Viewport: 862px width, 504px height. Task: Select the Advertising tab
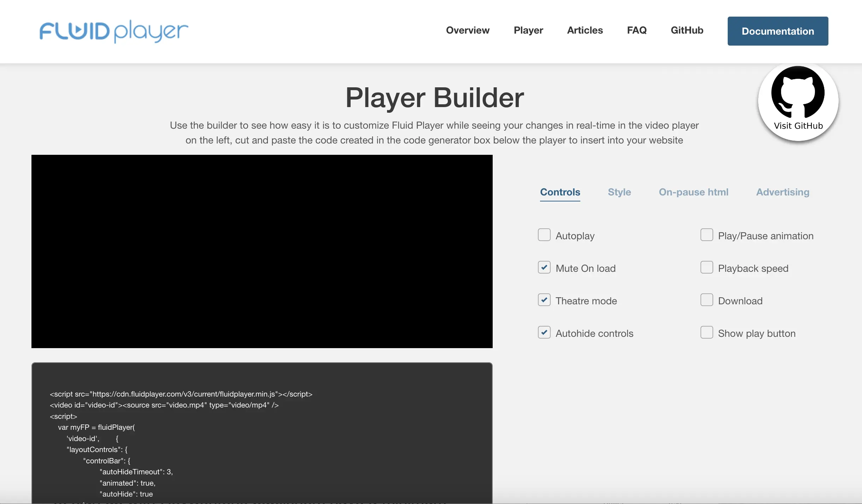pyautogui.click(x=782, y=192)
